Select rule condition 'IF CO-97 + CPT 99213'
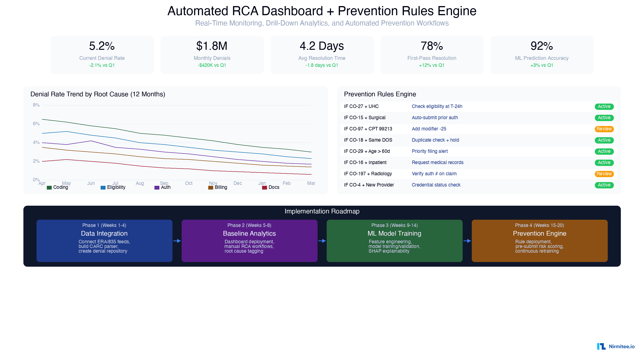The width and height of the screenshot is (644, 359). (368, 129)
